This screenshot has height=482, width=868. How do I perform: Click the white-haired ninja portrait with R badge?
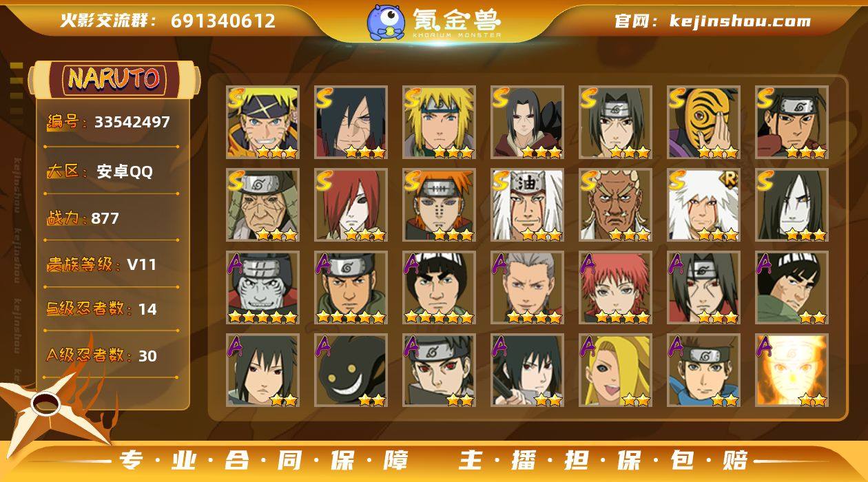coord(703,205)
